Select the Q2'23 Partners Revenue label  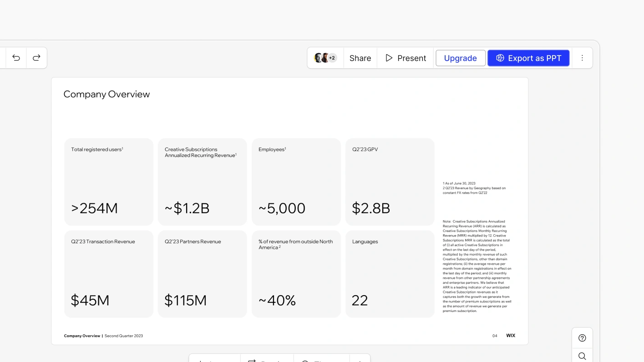click(193, 241)
